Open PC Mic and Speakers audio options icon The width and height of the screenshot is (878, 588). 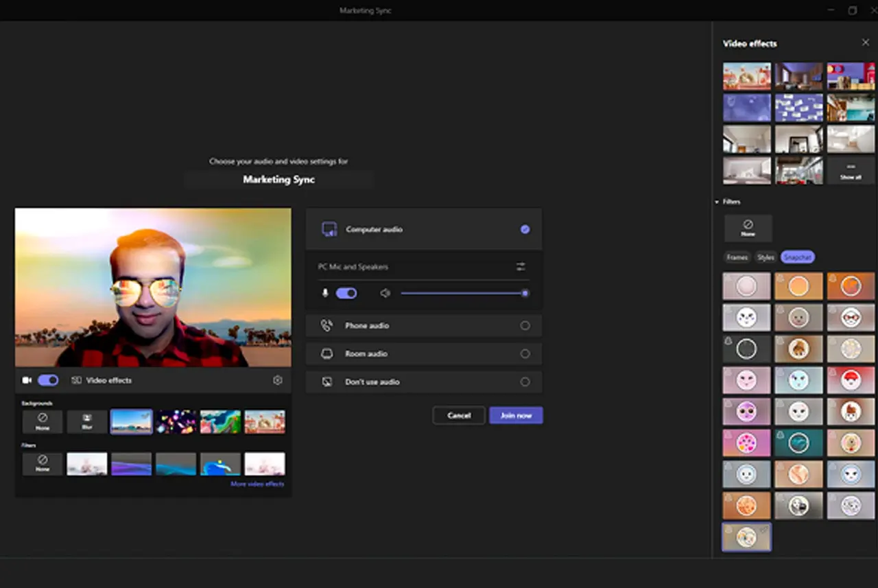click(x=521, y=266)
